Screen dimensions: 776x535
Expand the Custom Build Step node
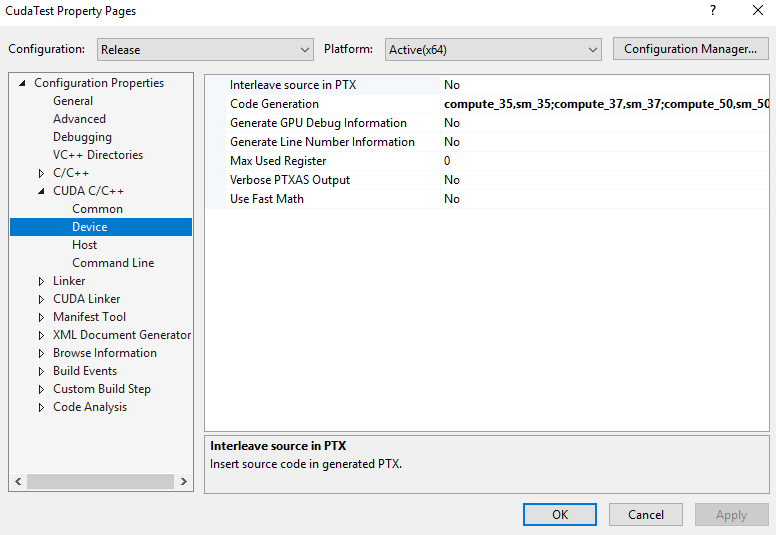coord(42,389)
